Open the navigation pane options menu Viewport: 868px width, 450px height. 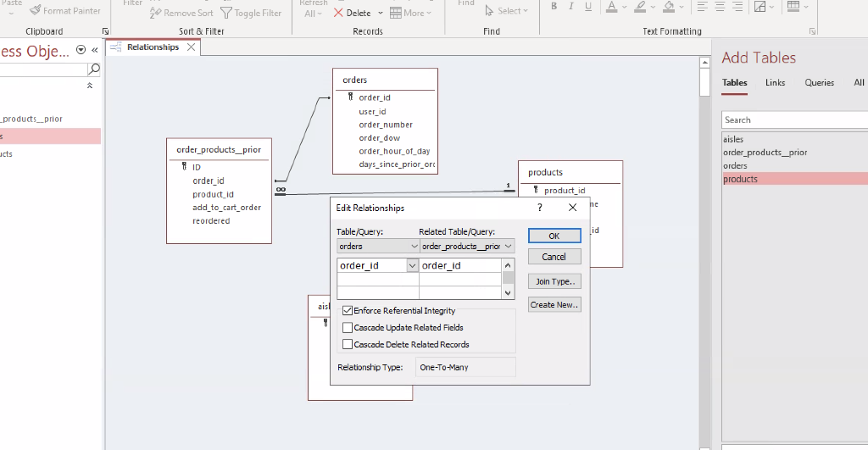pos(81,50)
